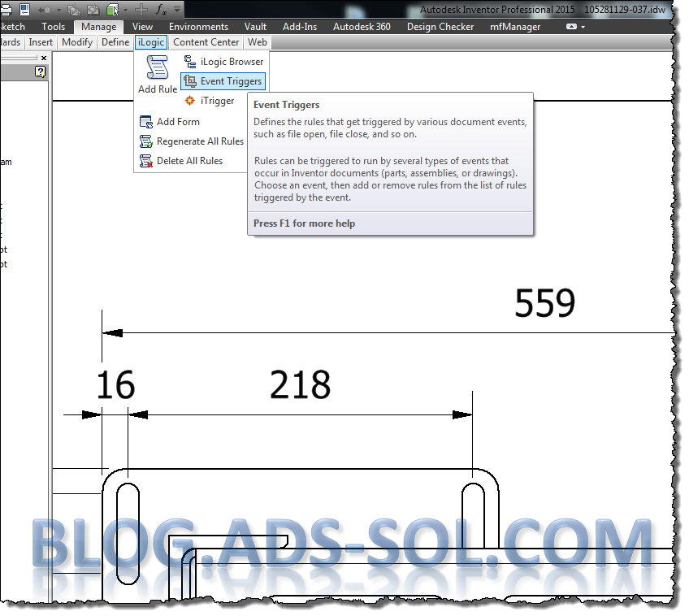The image size is (689, 616).
Task: Open the dropdown beside the select priority icon
Action: [126, 10]
